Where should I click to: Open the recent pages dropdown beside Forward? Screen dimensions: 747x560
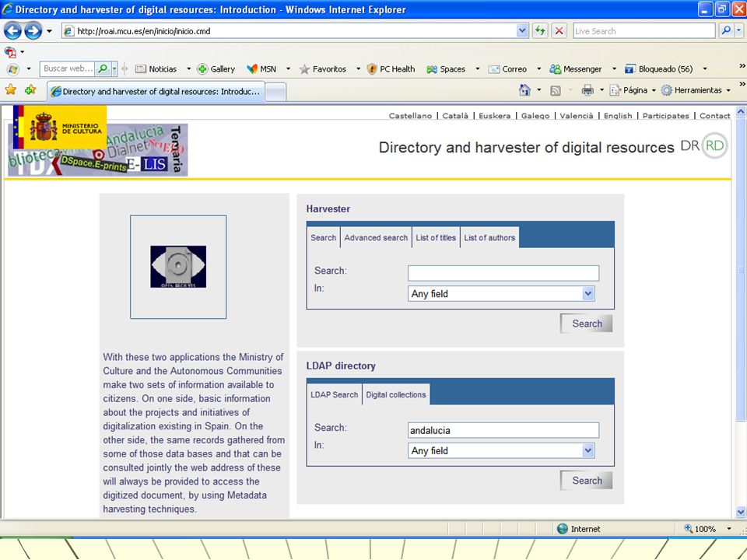click(x=49, y=31)
